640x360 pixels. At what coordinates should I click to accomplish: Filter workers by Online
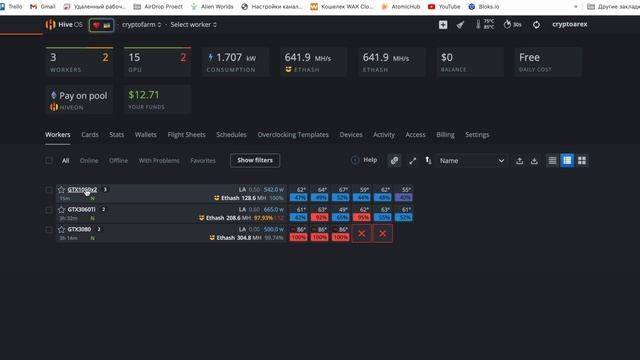(89, 161)
